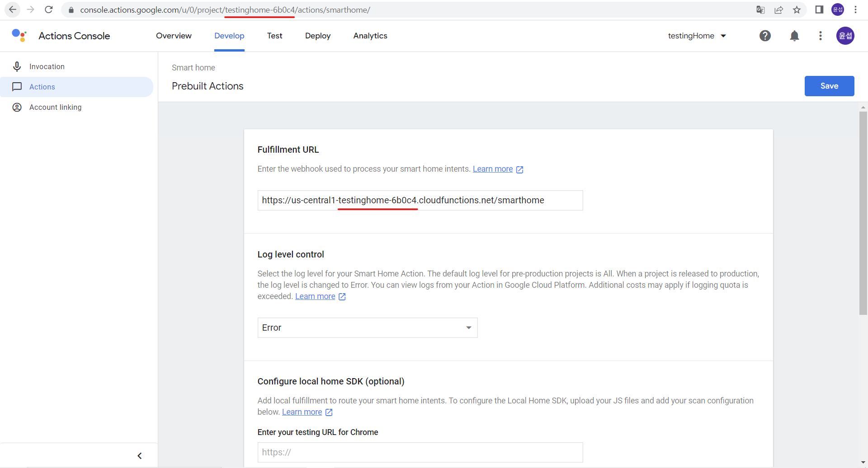Click the browser back arrow
The image size is (868, 468).
tap(13, 9)
